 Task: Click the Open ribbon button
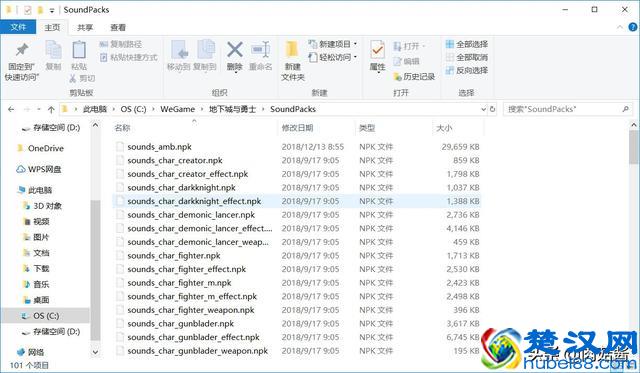tap(409, 46)
